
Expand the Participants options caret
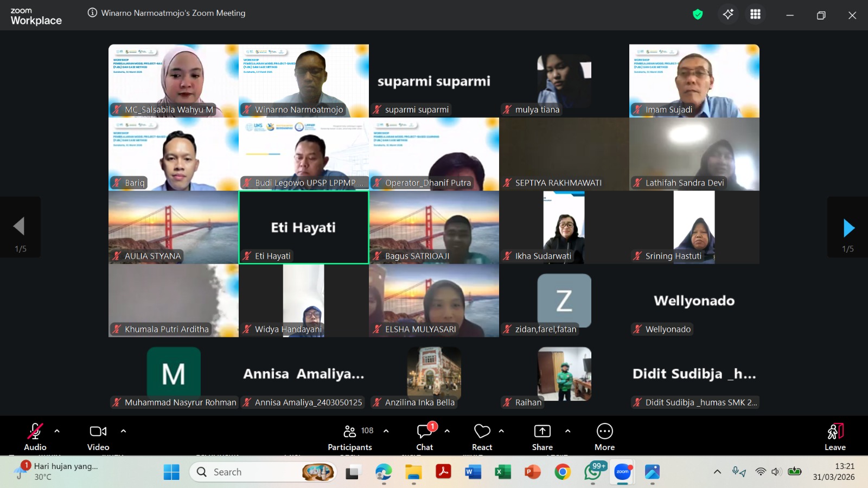point(386,431)
